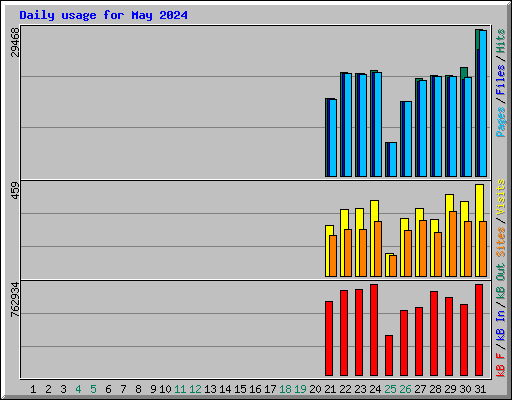Click the Files legend label

click(x=500, y=80)
